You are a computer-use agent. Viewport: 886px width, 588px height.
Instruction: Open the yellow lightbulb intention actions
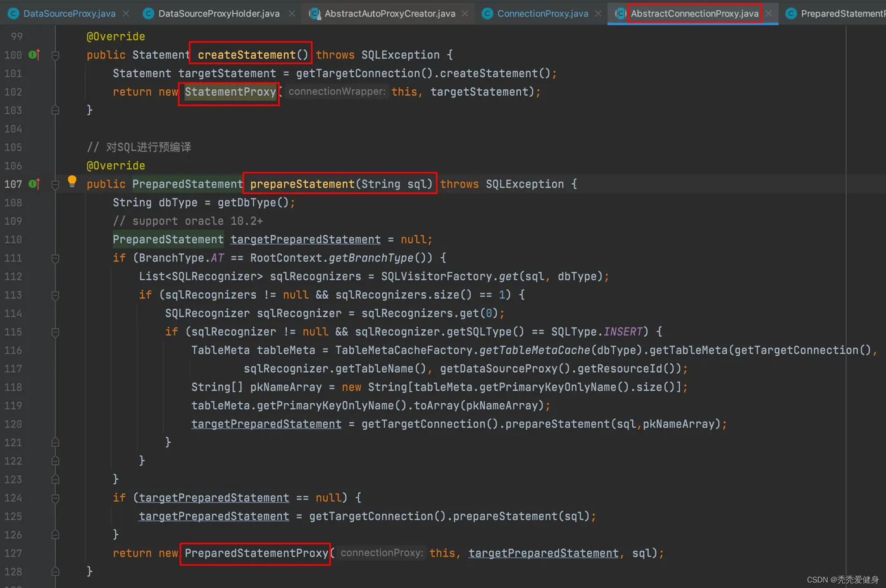(x=72, y=182)
